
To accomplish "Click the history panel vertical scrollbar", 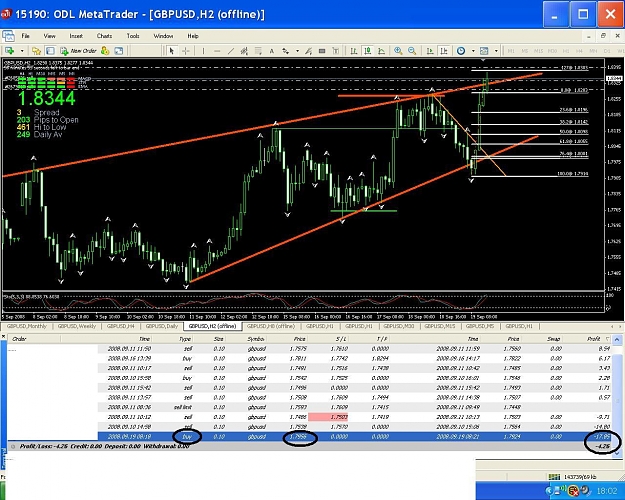I will pyautogui.click(x=617, y=397).
